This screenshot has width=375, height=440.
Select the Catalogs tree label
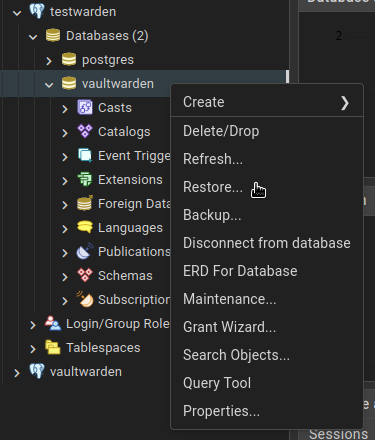click(x=124, y=132)
